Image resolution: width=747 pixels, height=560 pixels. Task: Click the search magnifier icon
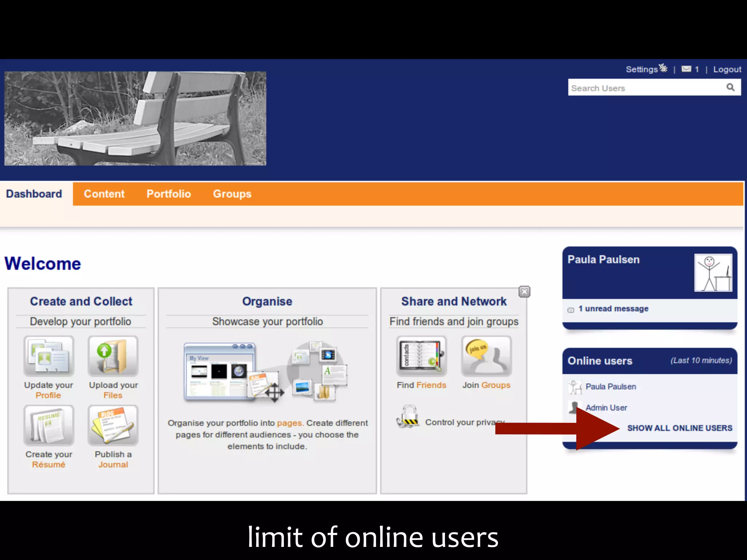[730, 87]
